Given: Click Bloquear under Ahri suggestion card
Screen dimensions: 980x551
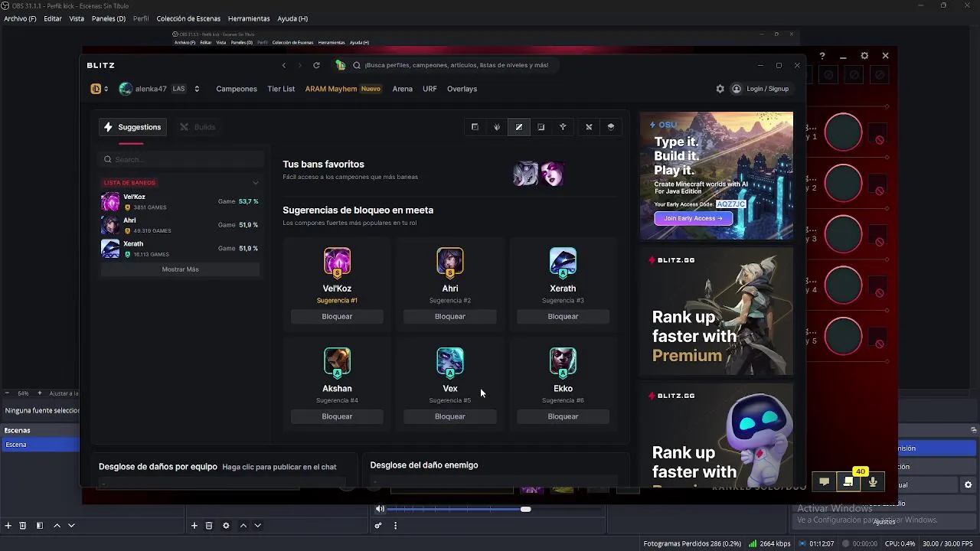Looking at the screenshot, I should (x=450, y=317).
